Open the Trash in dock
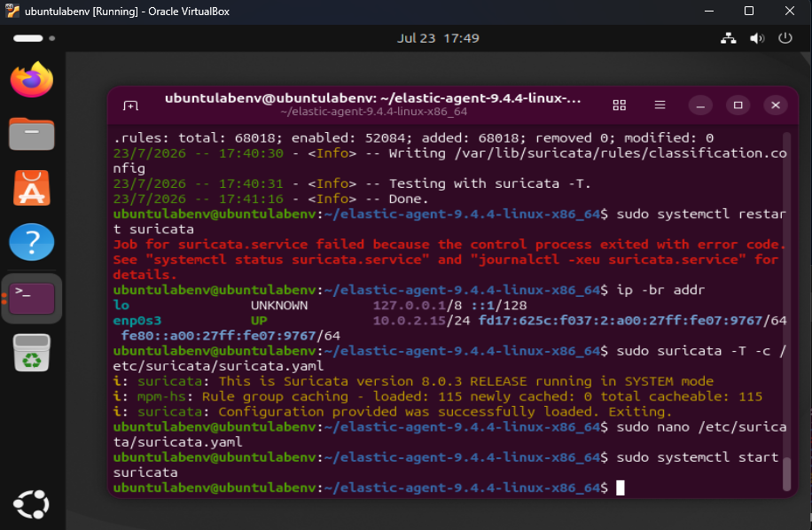This screenshot has height=530, width=812. (x=32, y=353)
